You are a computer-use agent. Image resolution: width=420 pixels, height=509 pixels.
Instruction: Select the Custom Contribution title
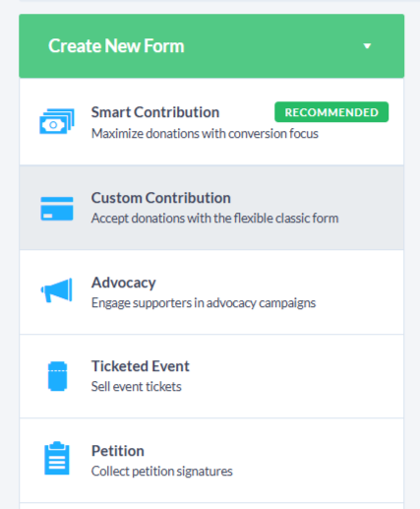[x=161, y=198]
